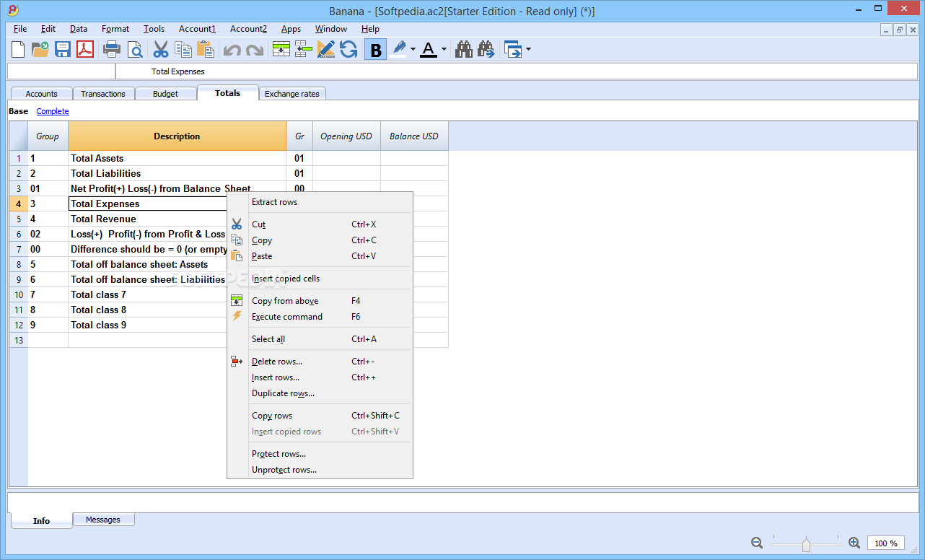Screen dimensions: 925x560
Task: Open the Edit menu
Action: tap(48, 29)
